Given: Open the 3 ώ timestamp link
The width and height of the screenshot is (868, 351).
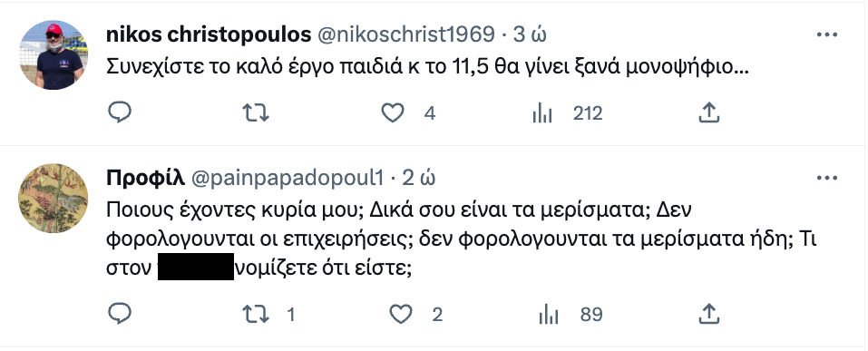Looking at the screenshot, I should click(530, 34).
